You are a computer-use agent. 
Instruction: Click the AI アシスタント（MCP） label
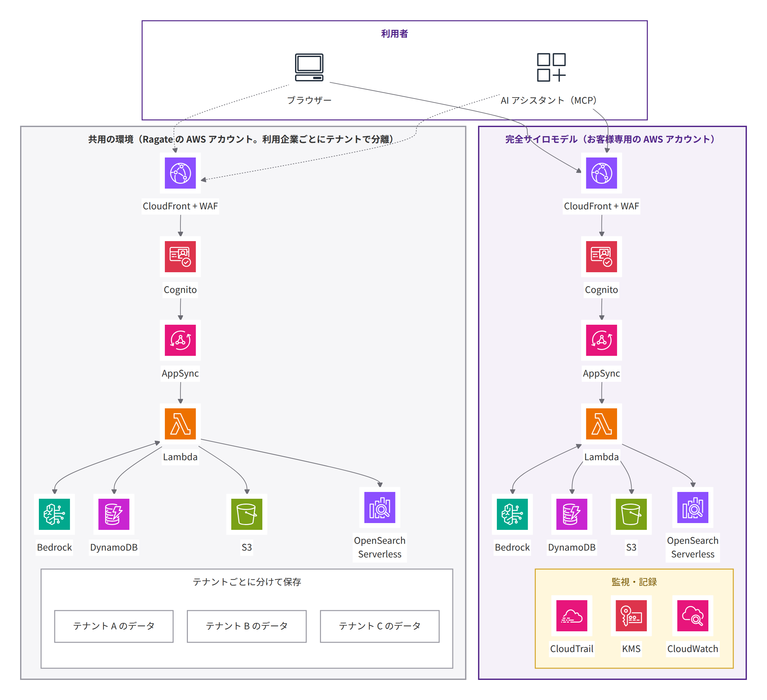pyautogui.click(x=549, y=100)
